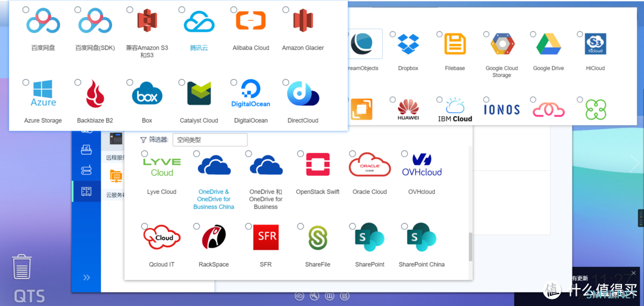The image size is (644, 306).
Task: Open the highlighted storage spaces sidebar icon
Action: pyautogui.click(x=86, y=191)
